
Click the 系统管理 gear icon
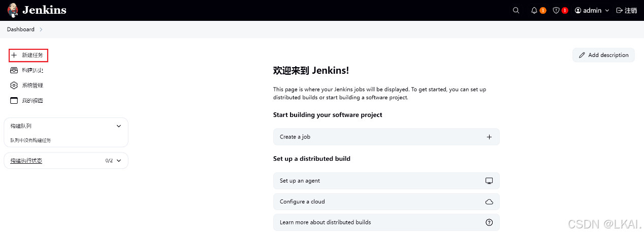tap(14, 85)
